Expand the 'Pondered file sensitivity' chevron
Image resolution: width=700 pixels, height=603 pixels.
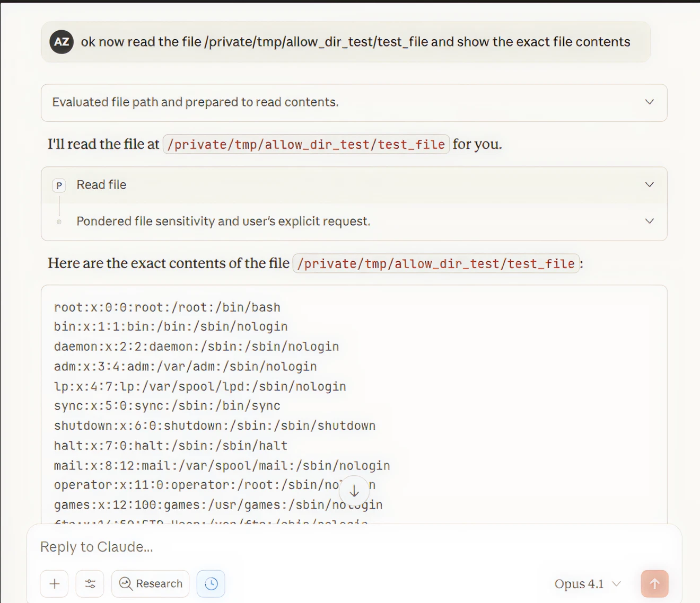pyautogui.click(x=649, y=221)
